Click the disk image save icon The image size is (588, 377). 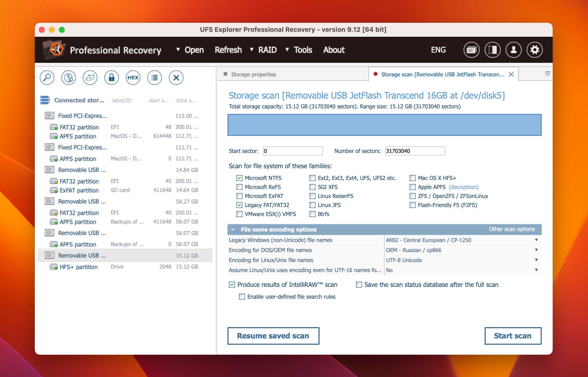pos(90,78)
